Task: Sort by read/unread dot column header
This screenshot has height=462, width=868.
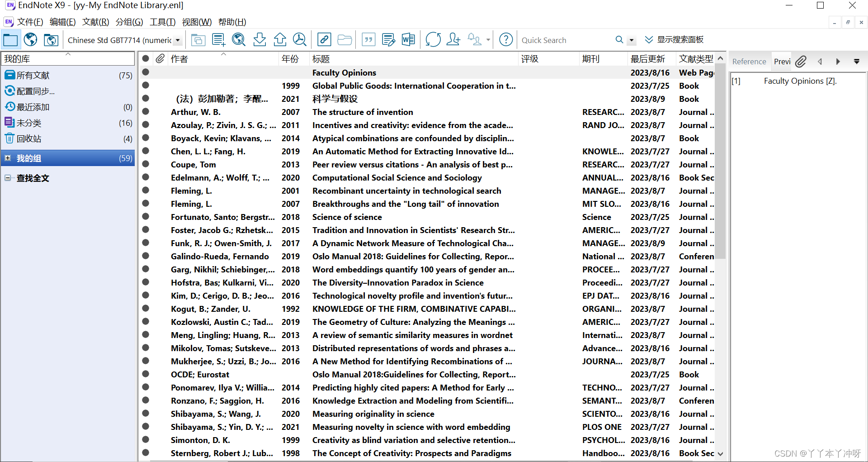Action: (146, 58)
